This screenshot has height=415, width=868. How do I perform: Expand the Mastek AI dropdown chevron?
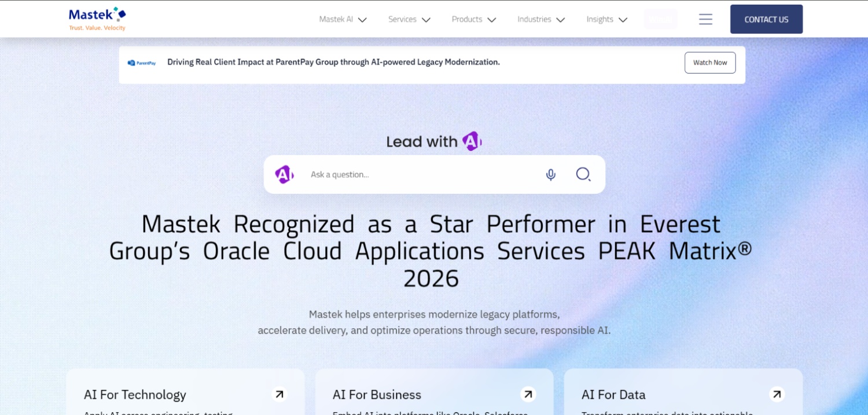coord(362,20)
